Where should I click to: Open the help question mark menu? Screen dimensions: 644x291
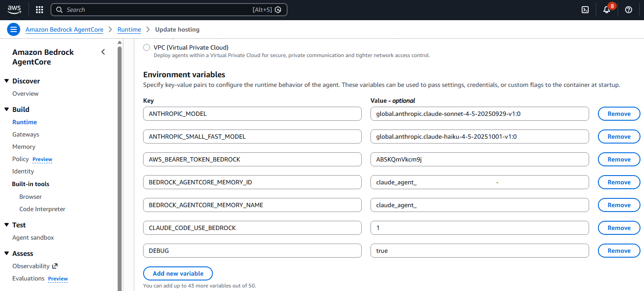coord(628,10)
